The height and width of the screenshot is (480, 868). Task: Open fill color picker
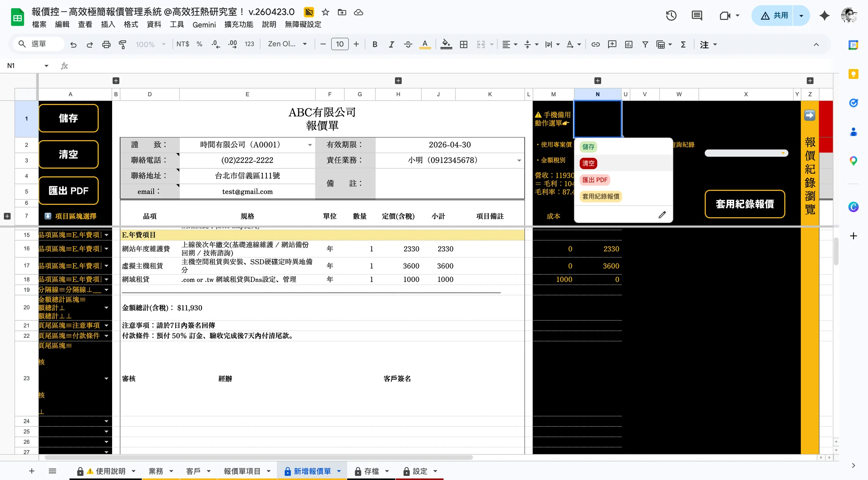[x=446, y=44]
